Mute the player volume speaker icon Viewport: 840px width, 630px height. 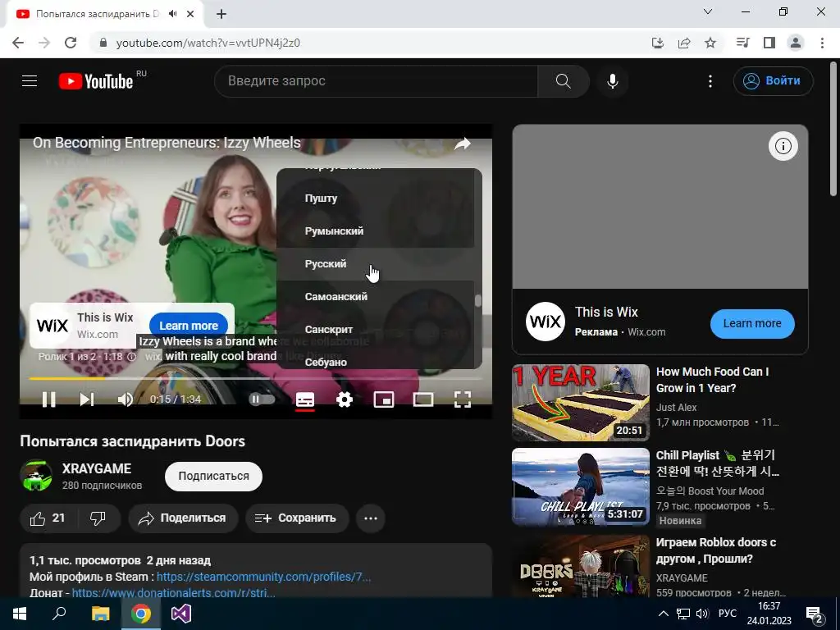126,399
